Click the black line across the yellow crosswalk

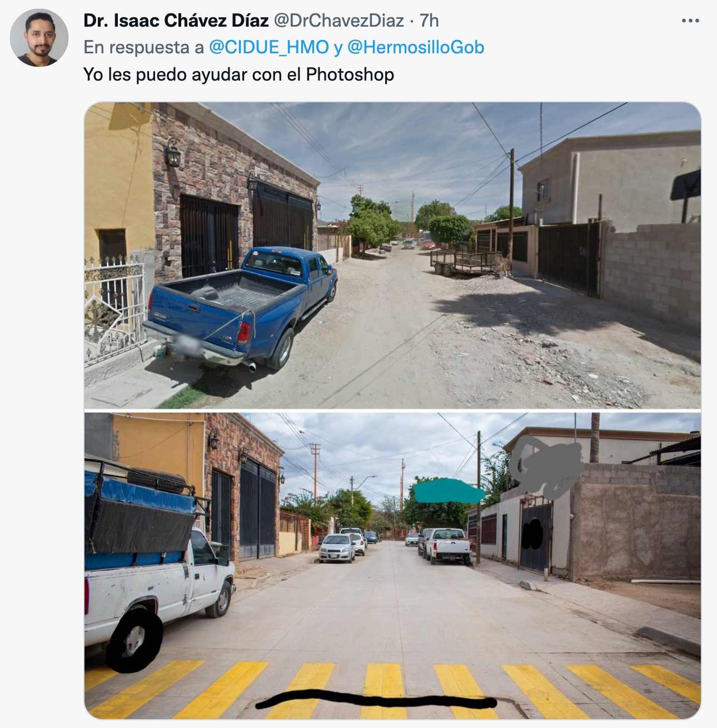point(376,699)
